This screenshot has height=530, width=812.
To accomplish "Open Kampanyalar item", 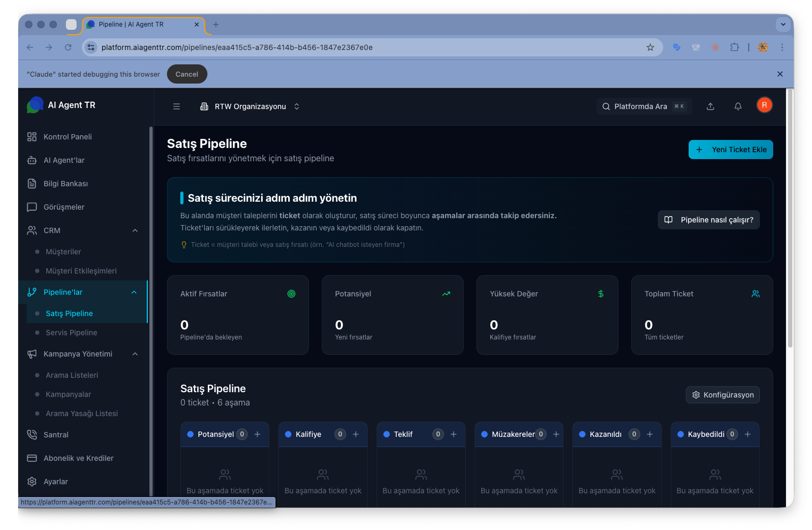I will [68, 394].
